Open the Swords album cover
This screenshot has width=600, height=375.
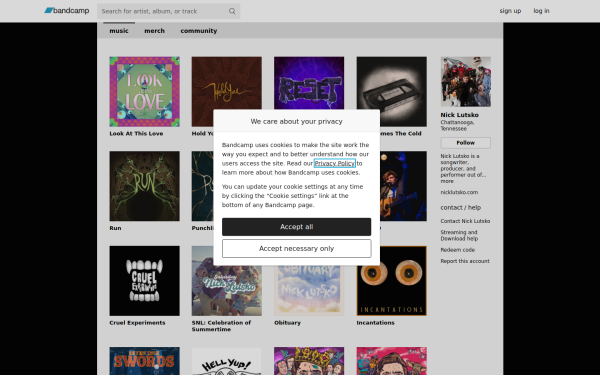(145, 361)
